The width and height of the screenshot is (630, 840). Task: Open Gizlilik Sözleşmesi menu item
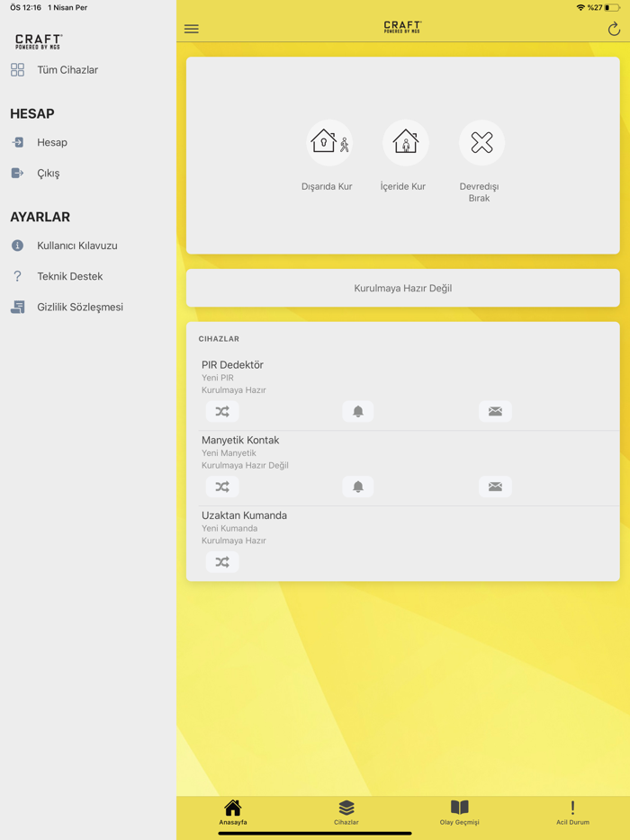(80, 308)
